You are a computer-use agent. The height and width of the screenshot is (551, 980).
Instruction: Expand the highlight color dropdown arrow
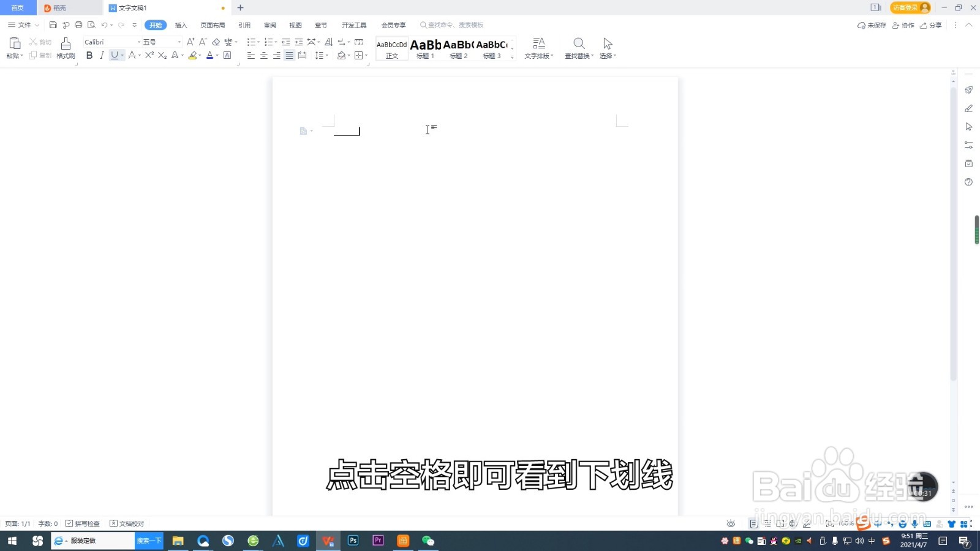pyautogui.click(x=200, y=56)
